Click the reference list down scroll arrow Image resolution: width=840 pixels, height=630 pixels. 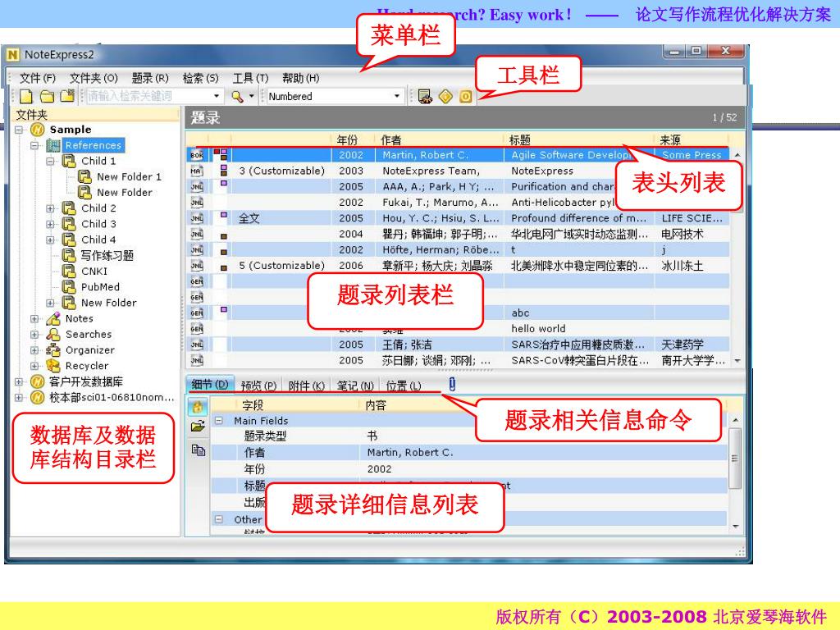[737, 361]
